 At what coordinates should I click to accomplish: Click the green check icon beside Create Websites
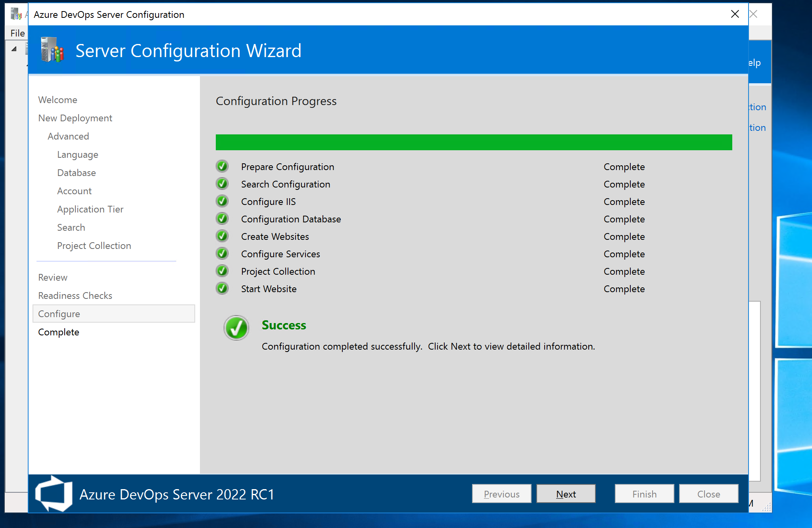coord(222,236)
